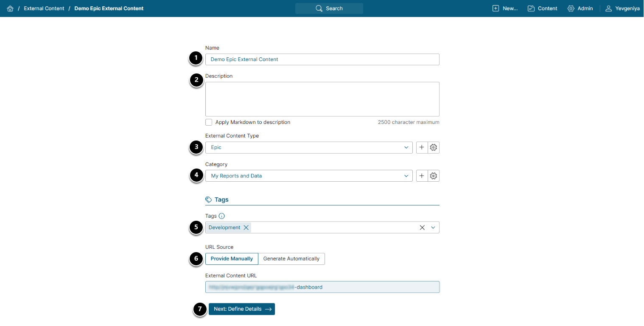This screenshot has height=326, width=644.
Task: Open External Content Type settings gear
Action: point(434,147)
